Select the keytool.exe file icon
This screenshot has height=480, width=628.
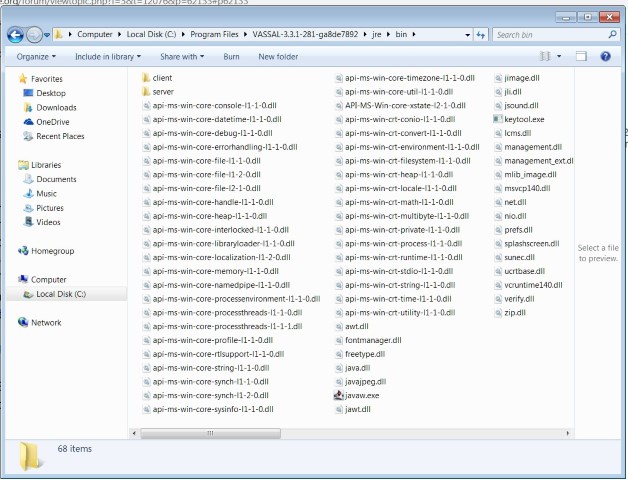(497, 119)
